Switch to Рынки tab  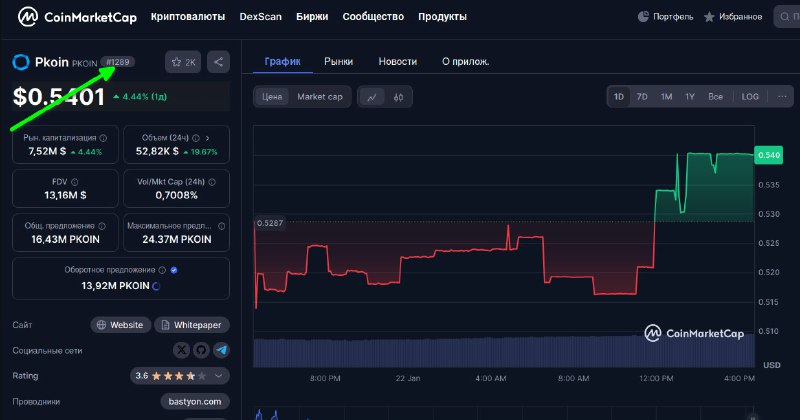pyautogui.click(x=339, y=62)
